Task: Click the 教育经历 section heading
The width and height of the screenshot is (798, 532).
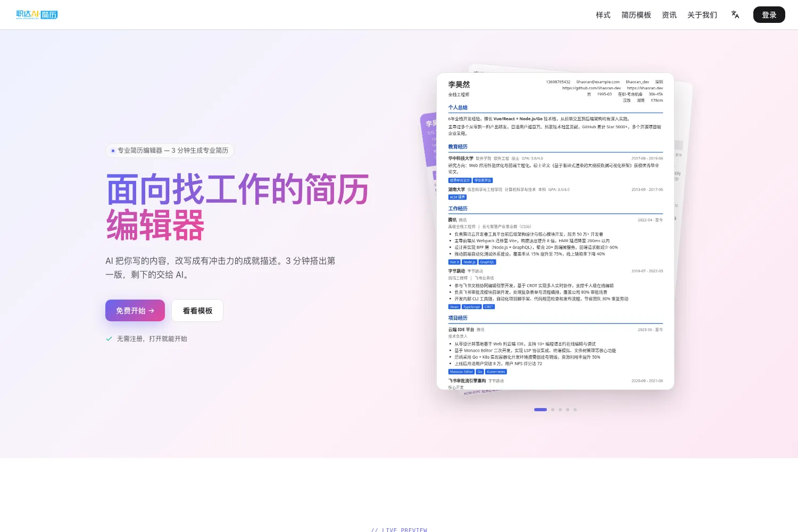Action: pyautogui.click(x=458, y=147)
